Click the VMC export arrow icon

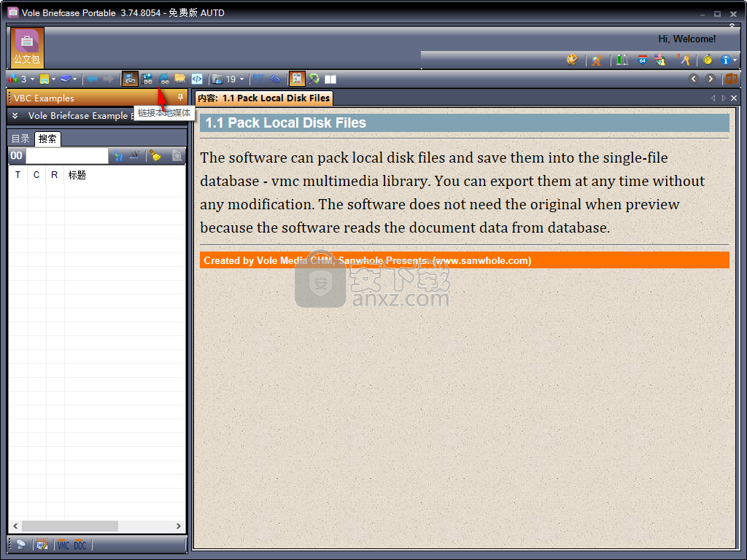pyautogui.click(x=63, y=544)
